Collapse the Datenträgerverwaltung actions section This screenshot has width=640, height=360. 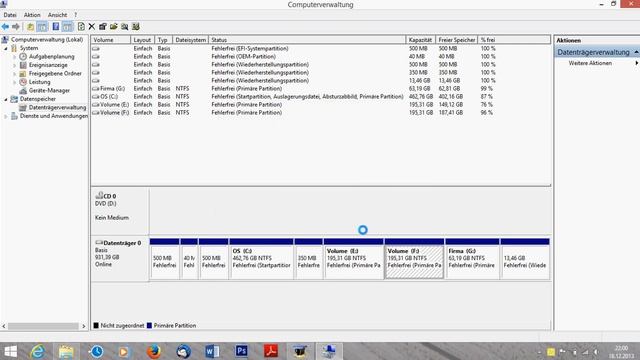point(636,52)
